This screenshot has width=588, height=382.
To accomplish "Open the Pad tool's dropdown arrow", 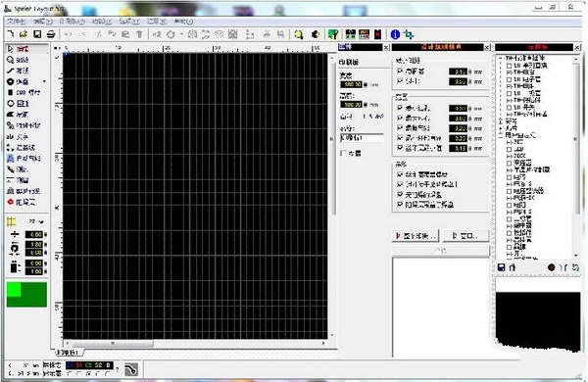I will tap(44, 81).
